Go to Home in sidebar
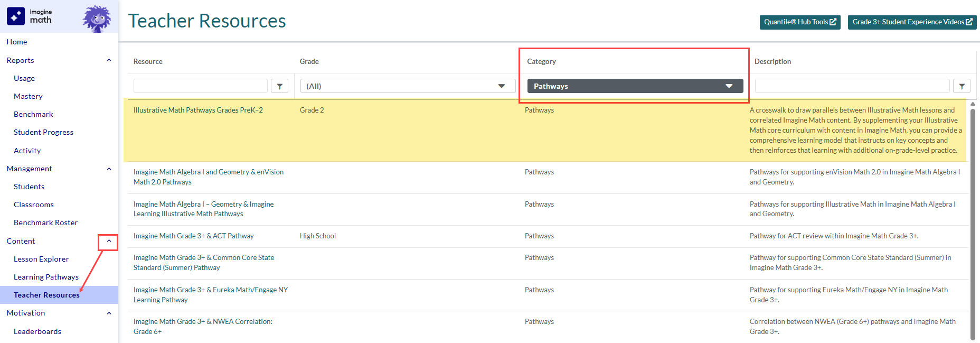This screenshot has width=980, height=343. [x=17, y=42]
